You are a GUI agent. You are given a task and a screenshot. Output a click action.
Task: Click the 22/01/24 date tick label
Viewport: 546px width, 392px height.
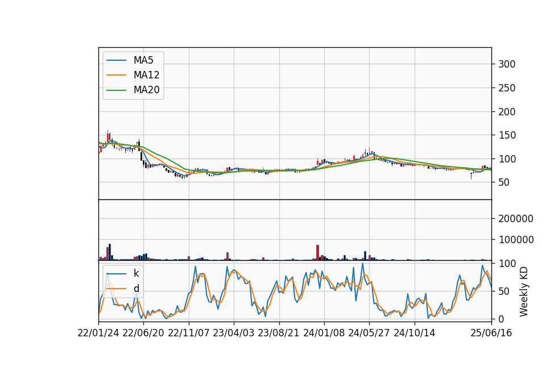98,333
